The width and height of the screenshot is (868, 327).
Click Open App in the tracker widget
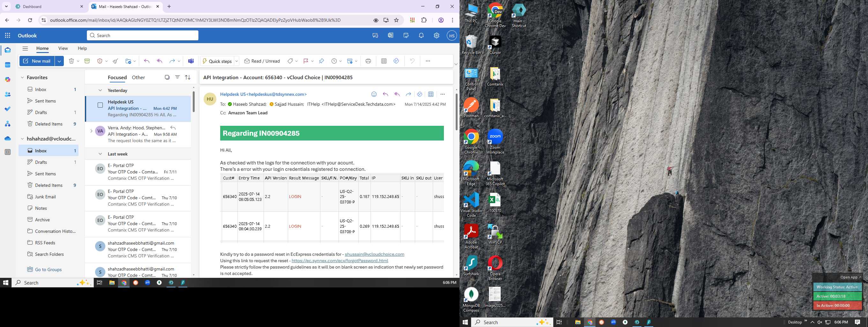pos(850,277)
